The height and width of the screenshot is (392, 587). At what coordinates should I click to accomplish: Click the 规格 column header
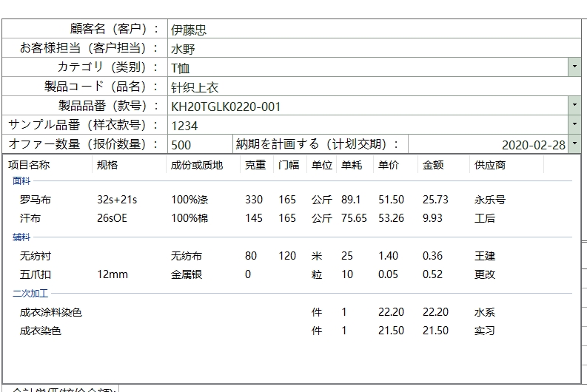pos(129,165)
